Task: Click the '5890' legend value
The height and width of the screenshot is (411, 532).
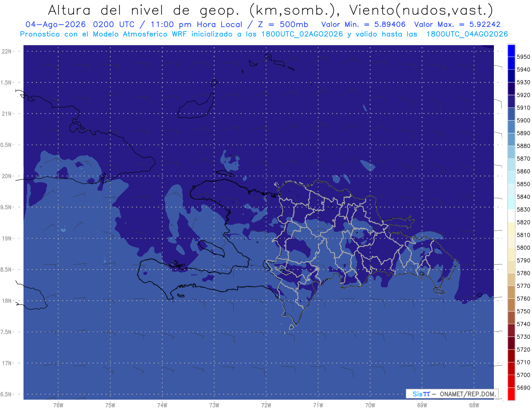Action: 524,133
